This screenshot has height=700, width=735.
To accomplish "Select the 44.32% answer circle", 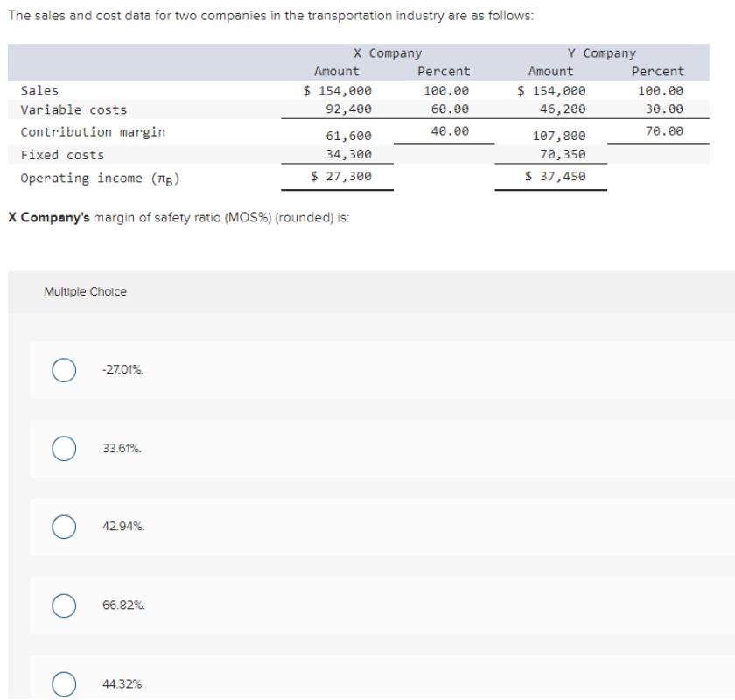I will pyautogui.click(x=63, y=683).
